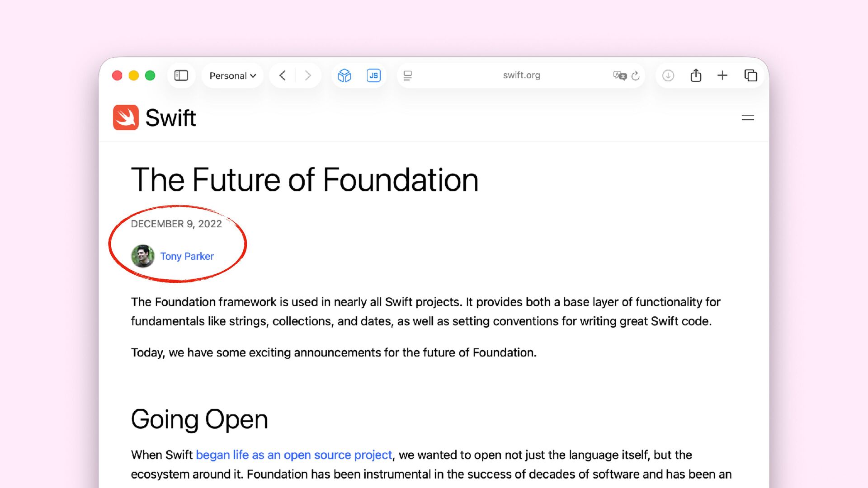Screen dimensions: 868x488
Task: Open the JS extension icon
Action: [x=373, y=75]
